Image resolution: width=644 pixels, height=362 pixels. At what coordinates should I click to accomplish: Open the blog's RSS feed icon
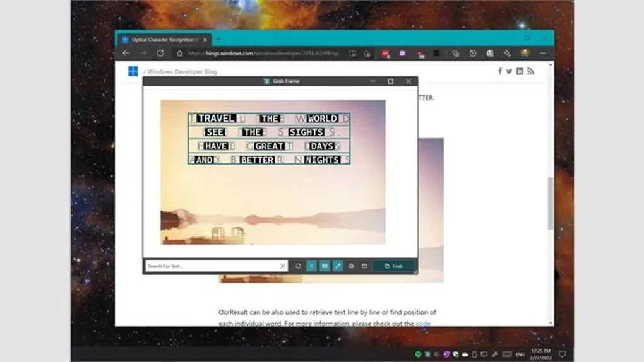[x=530, y=71]
